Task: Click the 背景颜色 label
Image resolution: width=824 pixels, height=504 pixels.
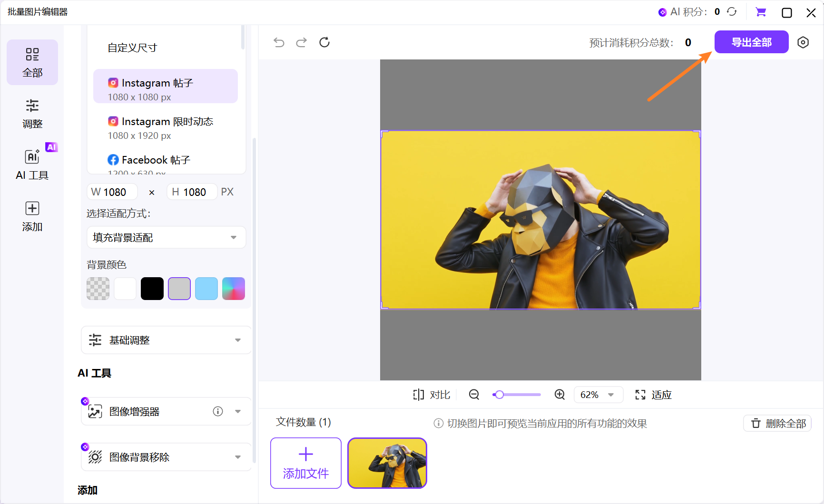Action: [107, 265]
